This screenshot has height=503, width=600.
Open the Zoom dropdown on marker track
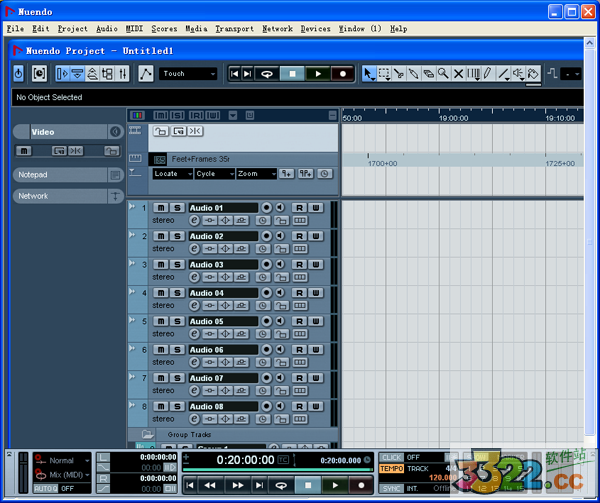pyautogui.click(x=256, y=174)
